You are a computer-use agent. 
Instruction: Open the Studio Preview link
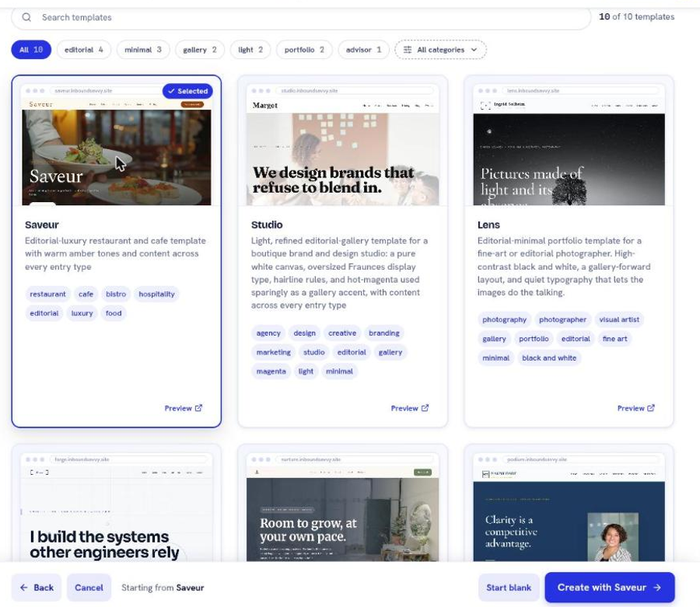(410, 408)
